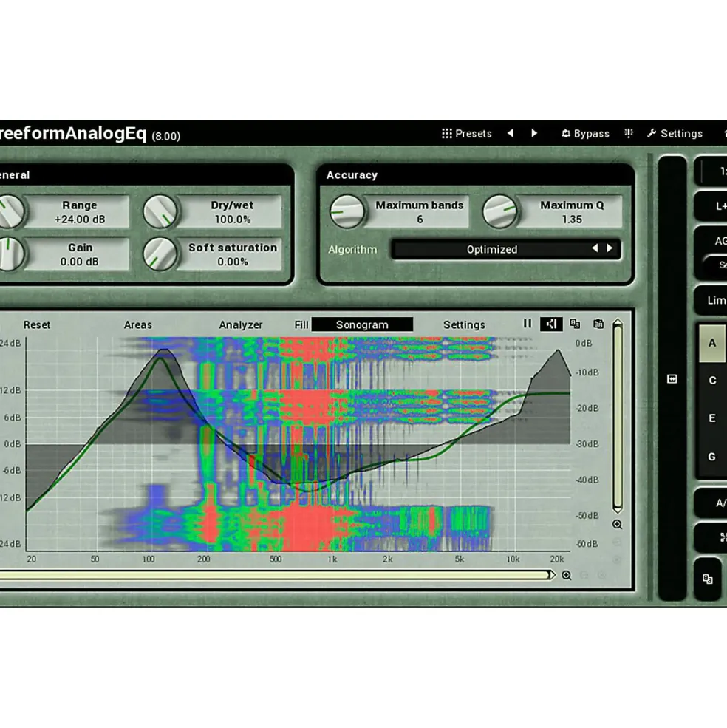Viewport: 727px width, 728px height.
Task: Click the copy icon below preset slots
Action: (708, 579)
